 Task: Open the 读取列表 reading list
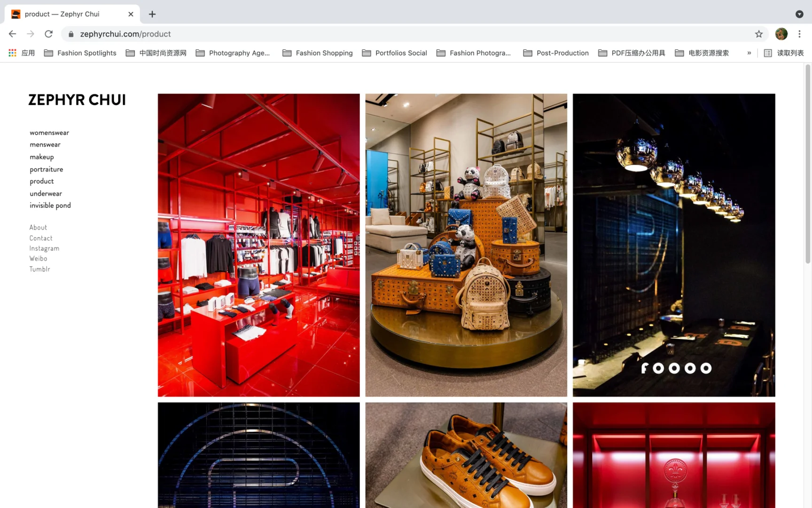[x=784, y=53]
